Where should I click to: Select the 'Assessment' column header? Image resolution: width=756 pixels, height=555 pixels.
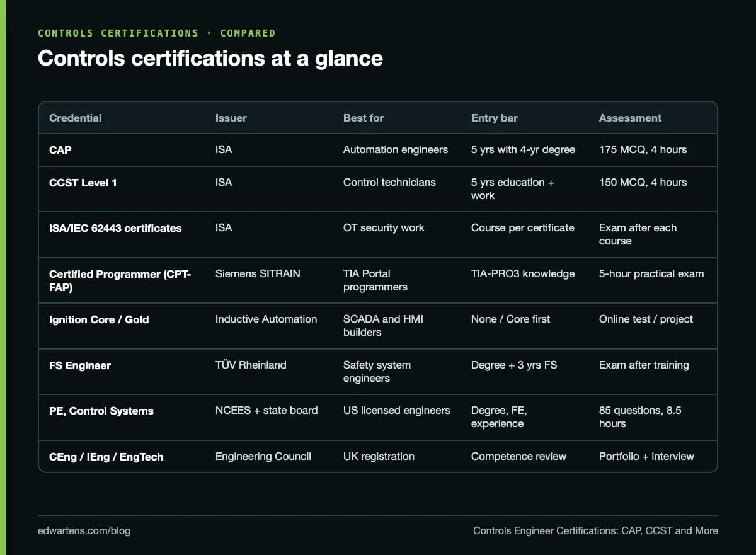point(630,118)
